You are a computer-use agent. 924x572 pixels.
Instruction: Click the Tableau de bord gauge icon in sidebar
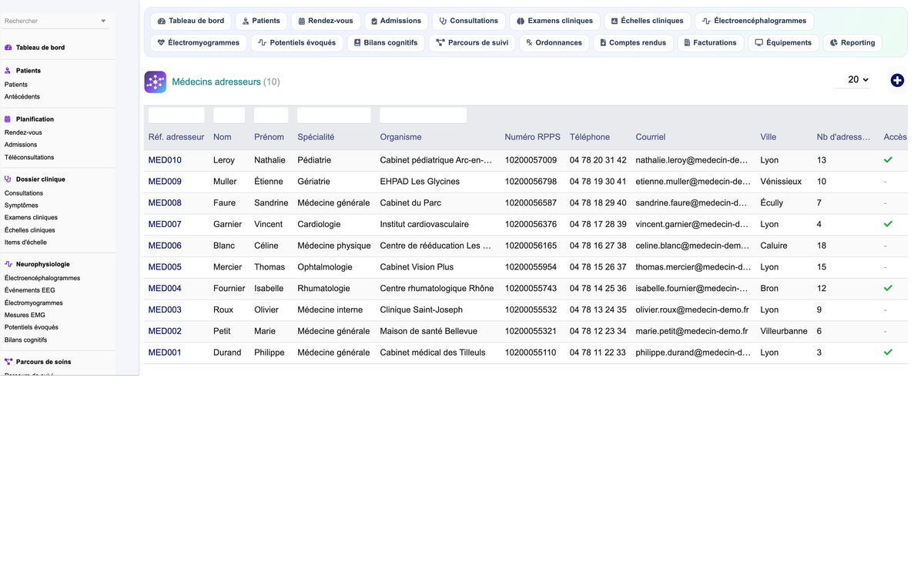pyautogui.click(x=8, y=48)
